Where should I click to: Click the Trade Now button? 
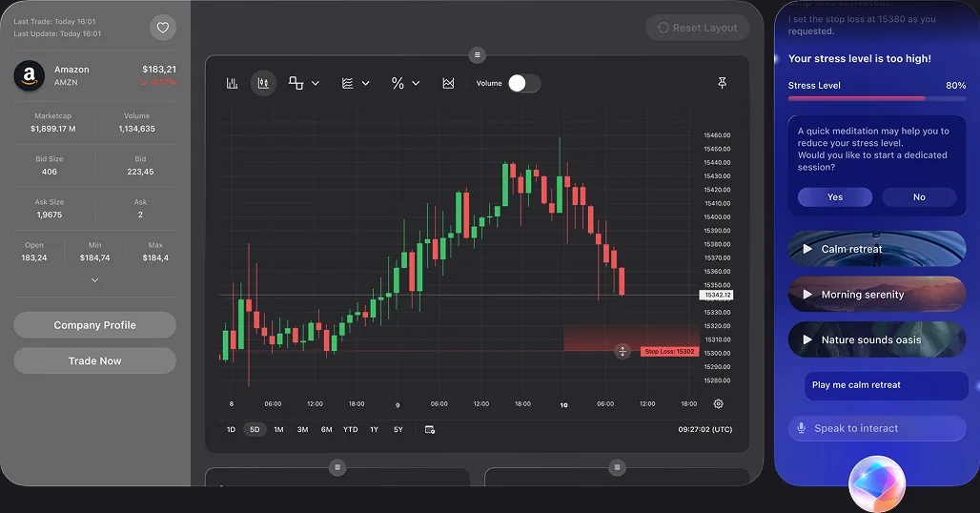click(95, 360)
